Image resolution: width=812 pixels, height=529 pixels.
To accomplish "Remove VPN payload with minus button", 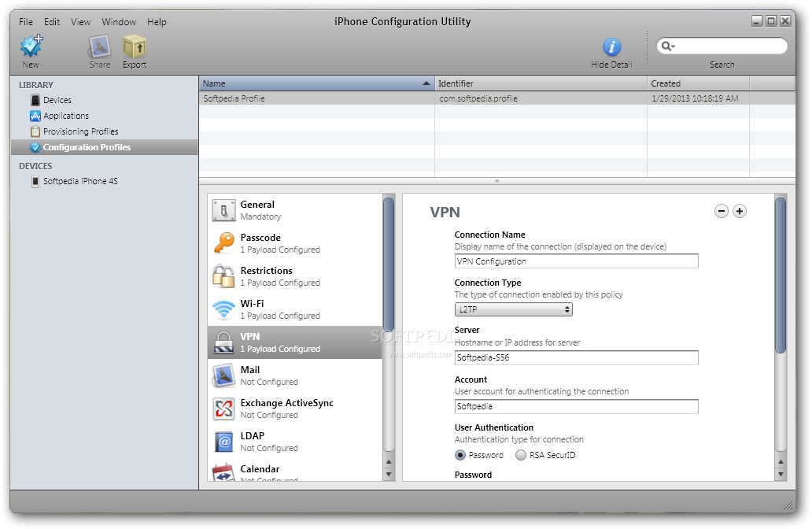I will coord(722,211).
